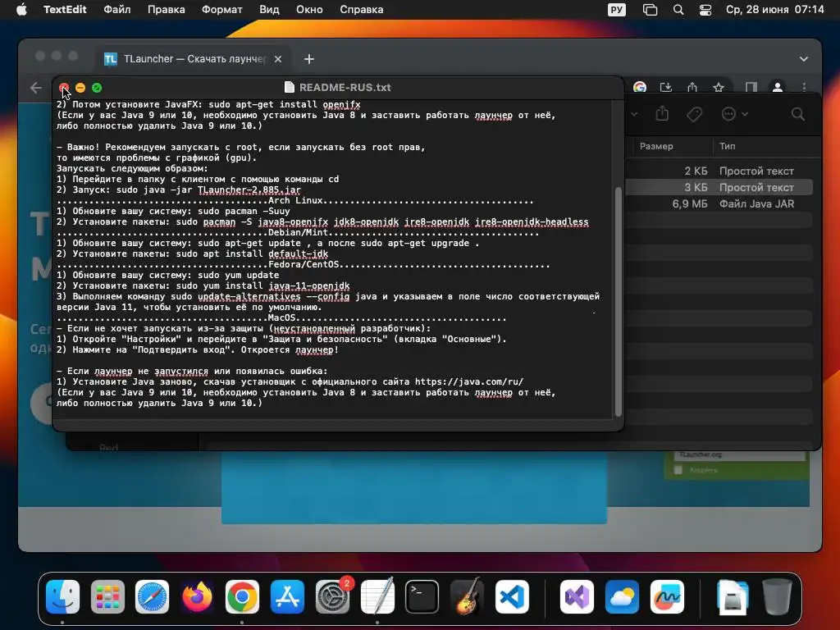Open Control Center in menu bar
Viewport: 840px width, 630px height.
pyautogui.click(x=705, y=10)
